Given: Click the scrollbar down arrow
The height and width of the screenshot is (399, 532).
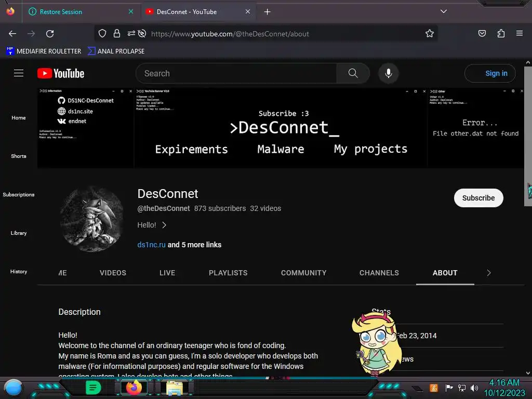Looking at the screenshot, I should click(x=528, y=373).
